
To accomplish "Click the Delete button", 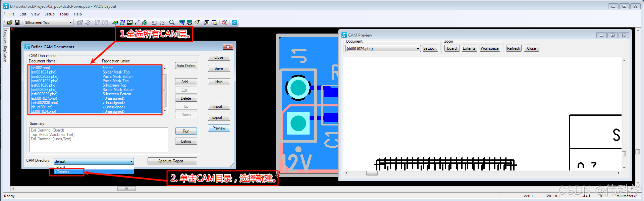I will click(x=186, y=98).
